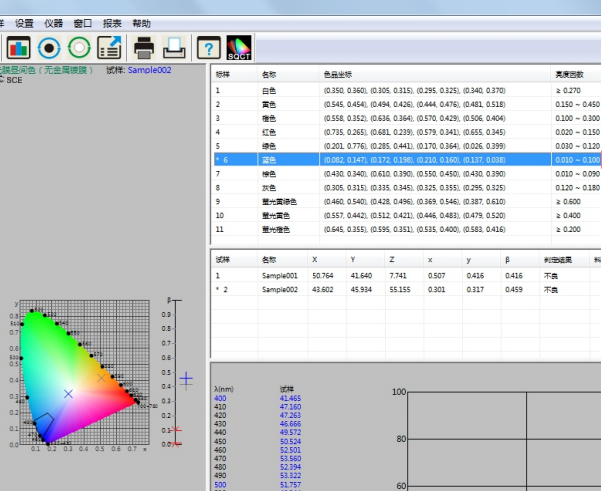Click the SQCT color gamut icon
Screen dimensions: 602x491
pyautogui.click(x=240, y=47)
